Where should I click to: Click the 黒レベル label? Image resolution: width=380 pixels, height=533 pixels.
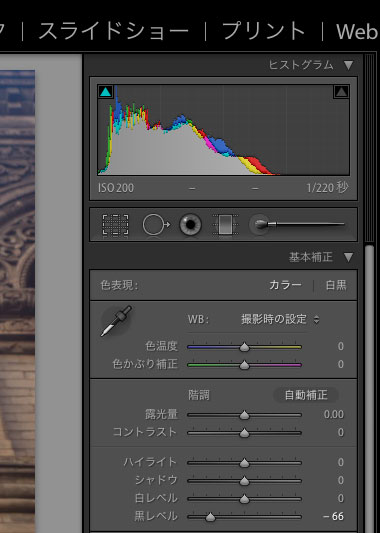click(156, 516)
